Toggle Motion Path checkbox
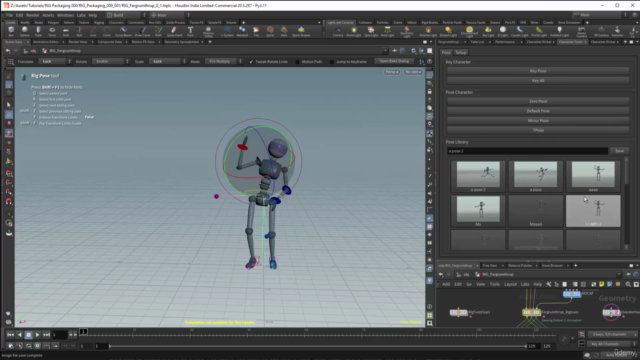Screen dimensions: 640x360 [x=297, y=62]
